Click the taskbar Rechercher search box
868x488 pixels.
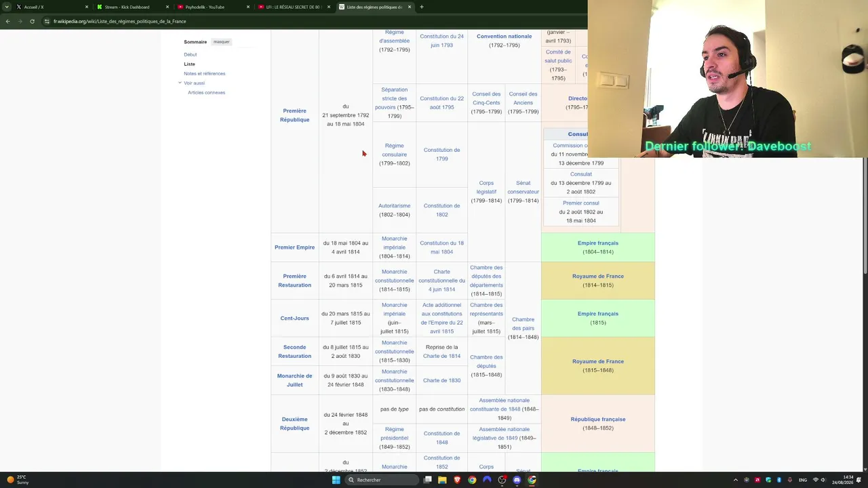380,480
